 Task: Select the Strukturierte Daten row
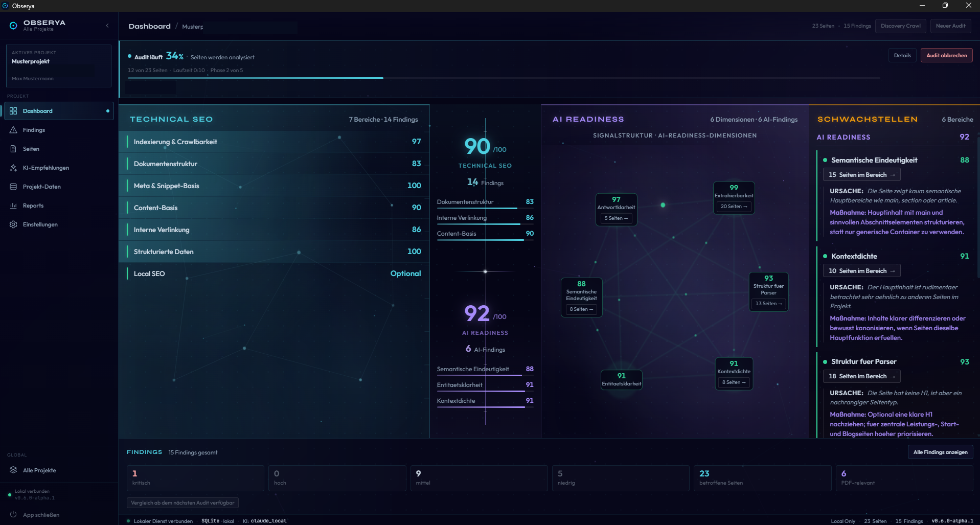point(274,252)
